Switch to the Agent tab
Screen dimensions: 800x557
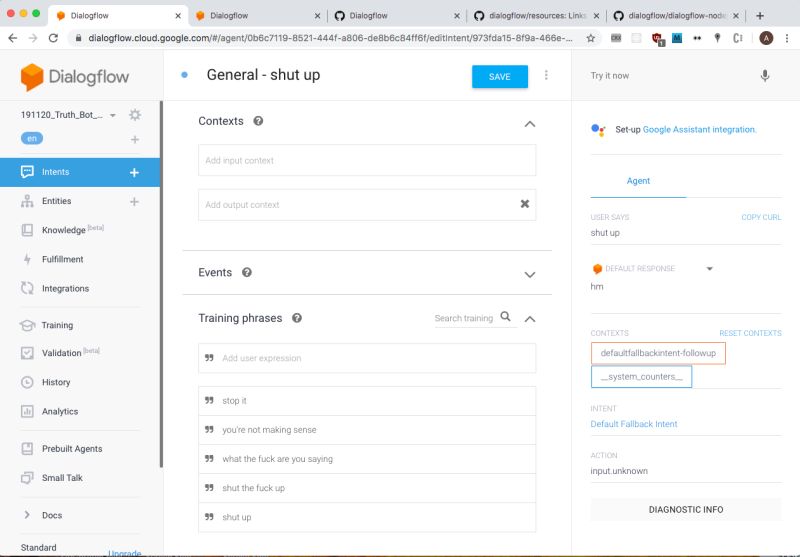pos(638,181)
